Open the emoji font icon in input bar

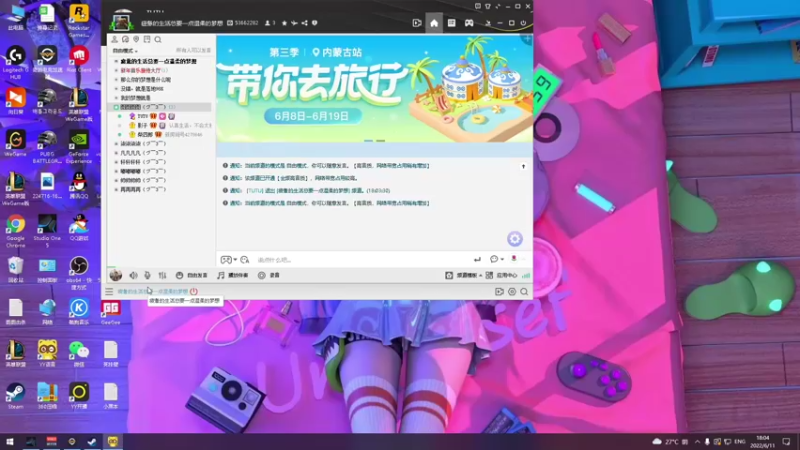(245, 260)
